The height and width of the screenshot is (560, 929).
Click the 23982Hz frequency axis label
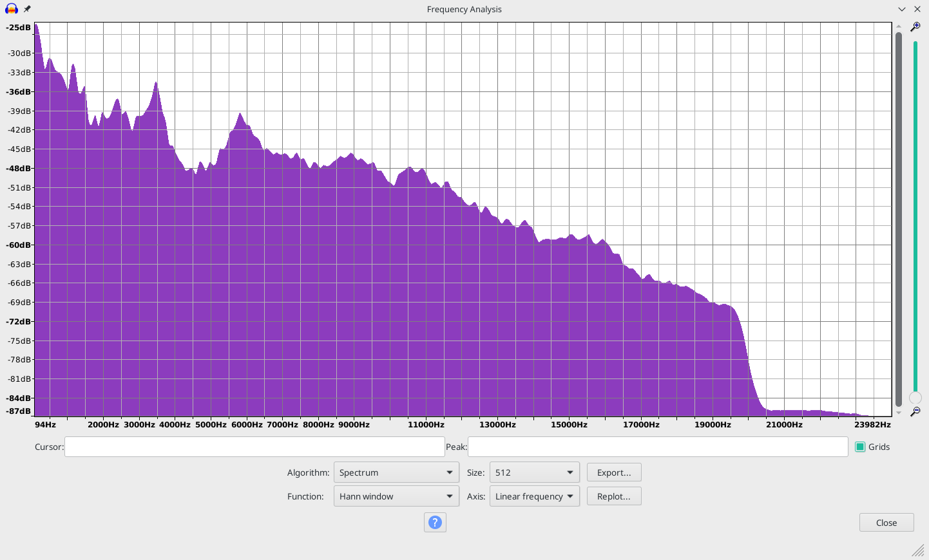click(872, 424)
